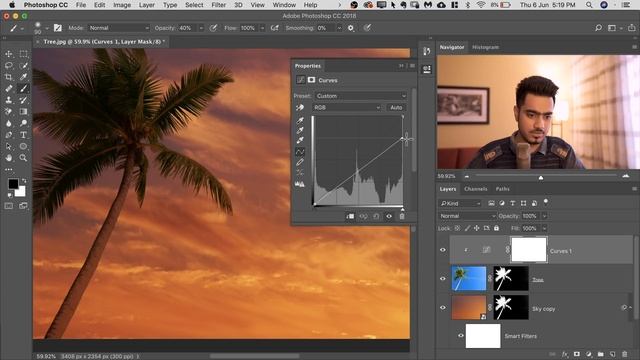Viewport: 640px width, 360px height.
Task: Select the Move tool
Action: coord(9,54)
